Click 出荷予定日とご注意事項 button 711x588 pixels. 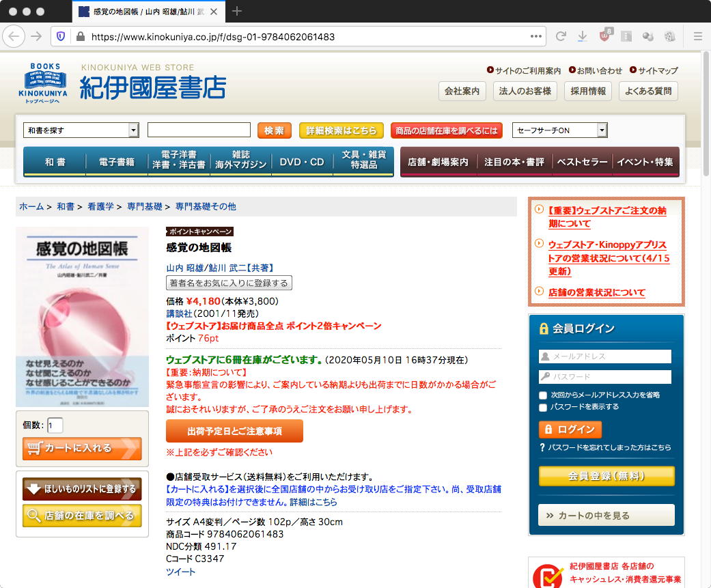(x=234, y=431)
